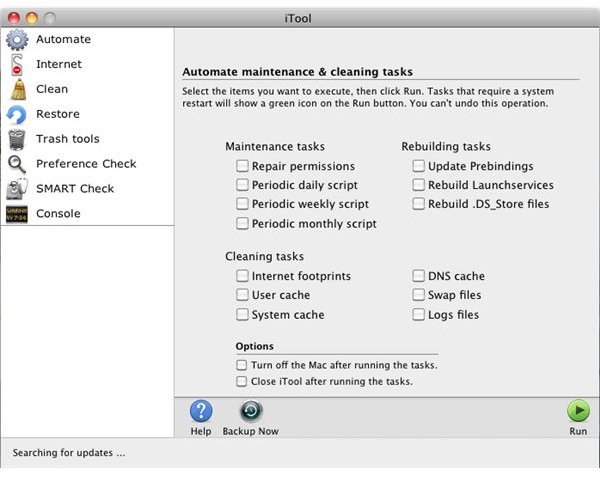Click the Restore blue arrow icon

coord(16,114)
